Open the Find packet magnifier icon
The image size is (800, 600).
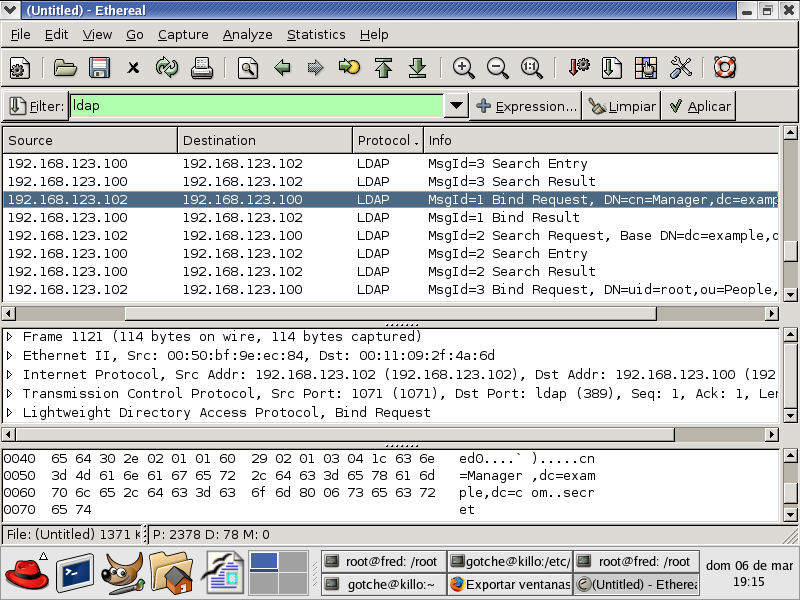(x=248, y=67)
